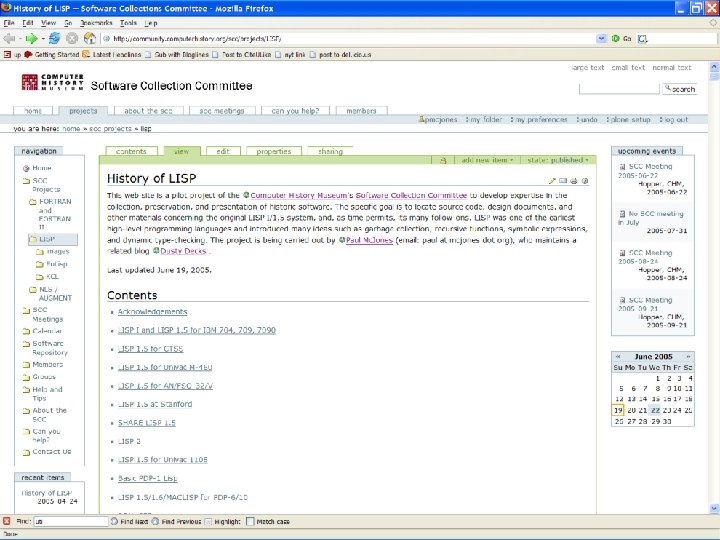Open the Dusty Decks blog link
720x540 pixels.
tap(183, 251)
